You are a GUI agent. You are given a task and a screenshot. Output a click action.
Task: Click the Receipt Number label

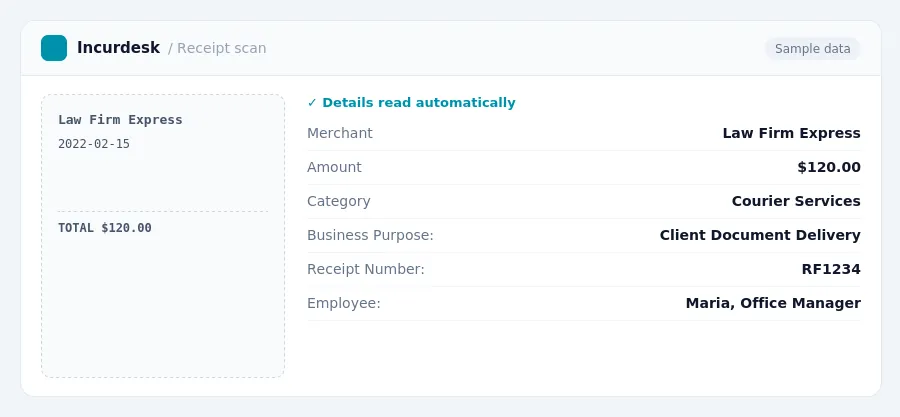(x=366, y=269)
